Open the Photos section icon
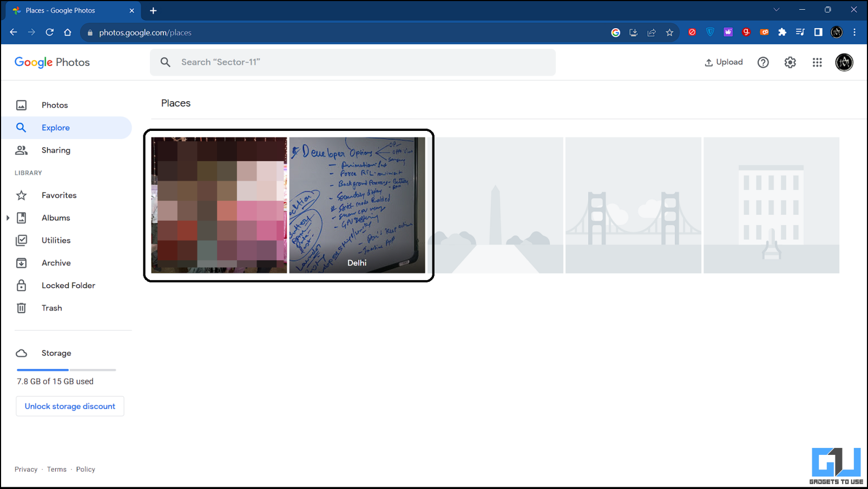 (21, 105)
